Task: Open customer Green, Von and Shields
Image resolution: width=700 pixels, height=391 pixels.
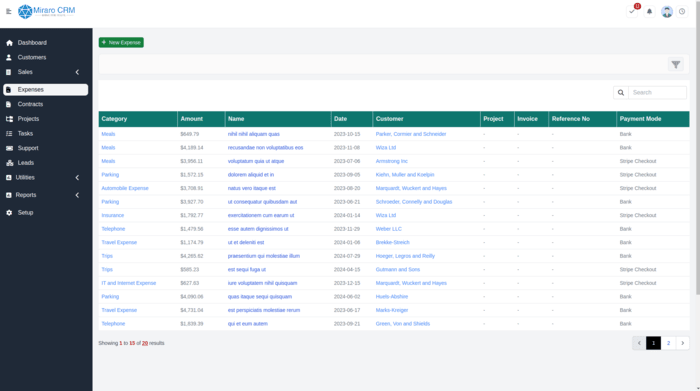Action: pos(403,324)
